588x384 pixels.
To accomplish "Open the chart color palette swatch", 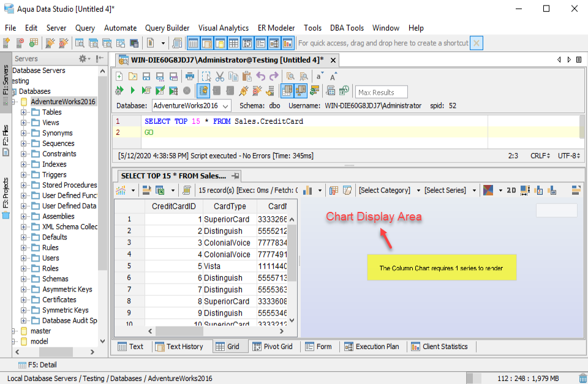I will pyautogui.click(x=488, y=190).
